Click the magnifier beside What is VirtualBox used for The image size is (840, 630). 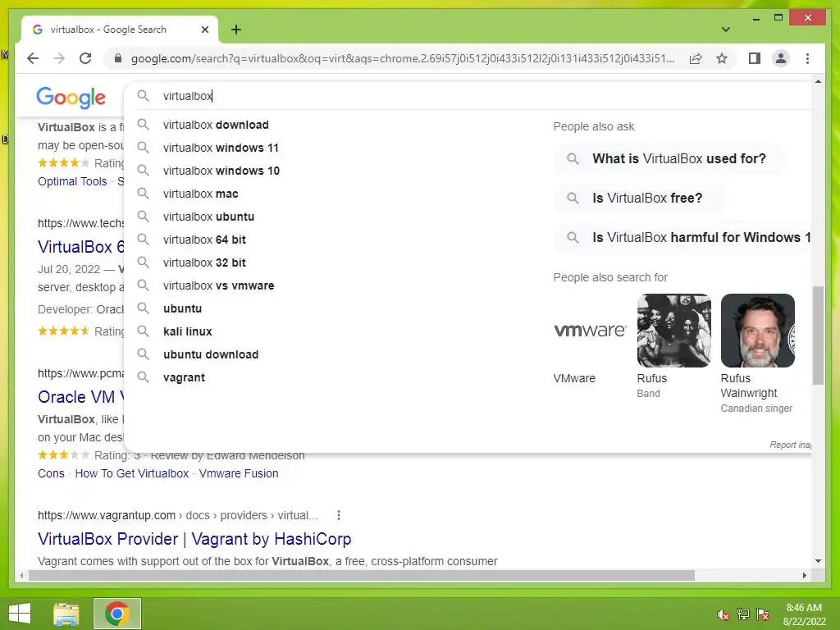pyautogui.click(x=573, y=158)
